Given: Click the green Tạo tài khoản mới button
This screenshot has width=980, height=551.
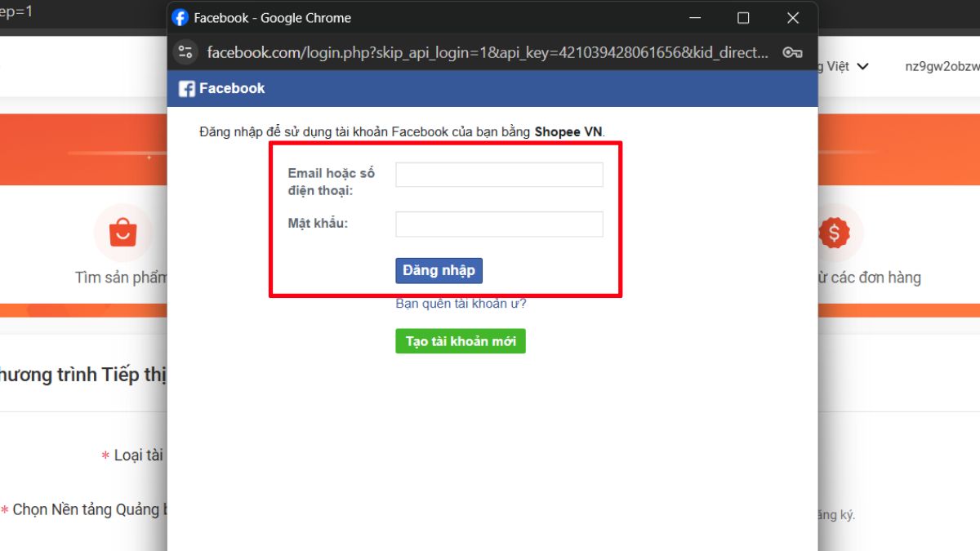Looking at the screenshot, I should point(460,341).
